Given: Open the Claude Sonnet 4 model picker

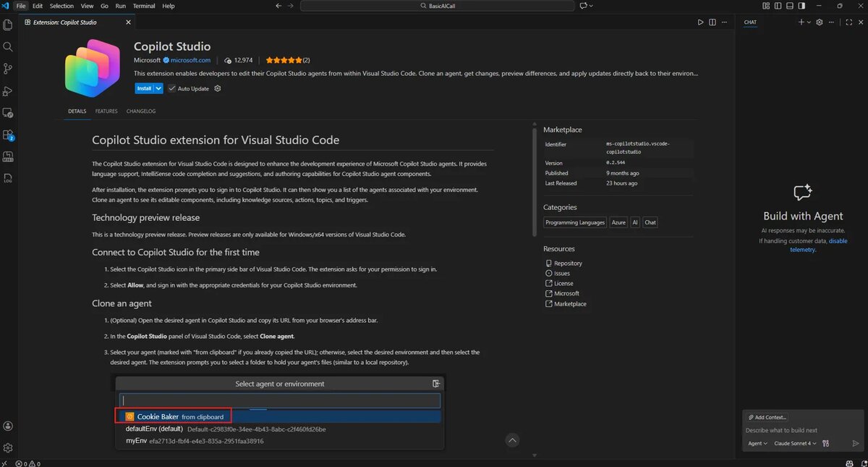Looking at the screenshot, I should coord(793,442).
